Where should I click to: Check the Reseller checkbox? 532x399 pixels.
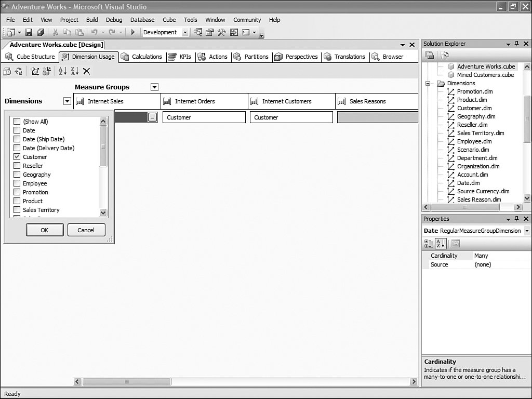click(17, 165)
